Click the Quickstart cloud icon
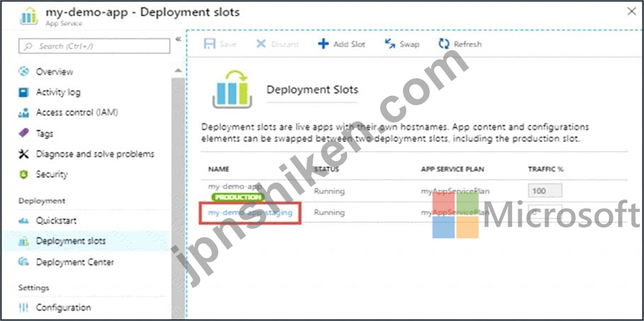This screenshot has width=644, height=321. click(24, 221)
